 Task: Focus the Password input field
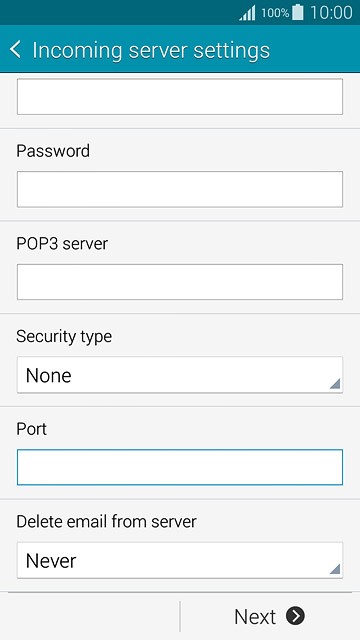tap(180, 189)
